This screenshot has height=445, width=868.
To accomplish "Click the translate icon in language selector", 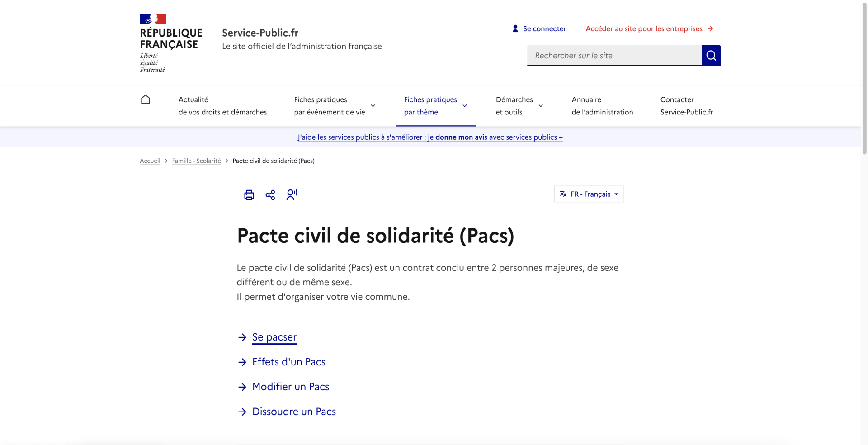I will [x=563, y=194].
